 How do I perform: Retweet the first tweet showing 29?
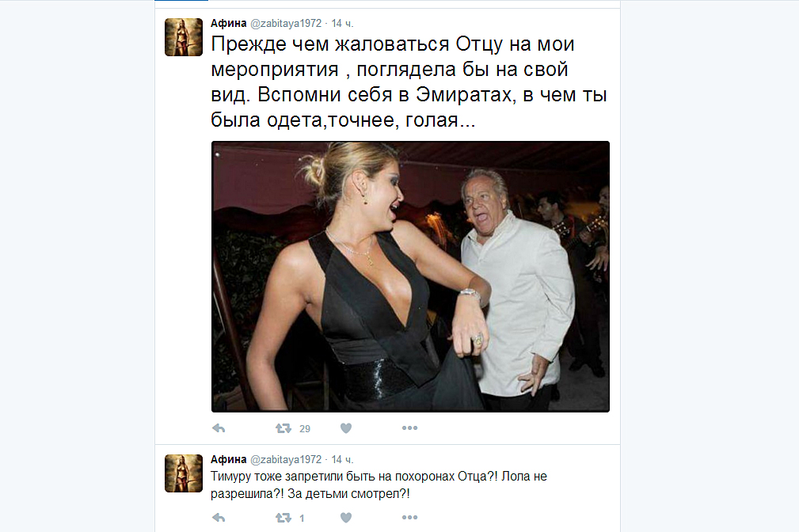283,428
